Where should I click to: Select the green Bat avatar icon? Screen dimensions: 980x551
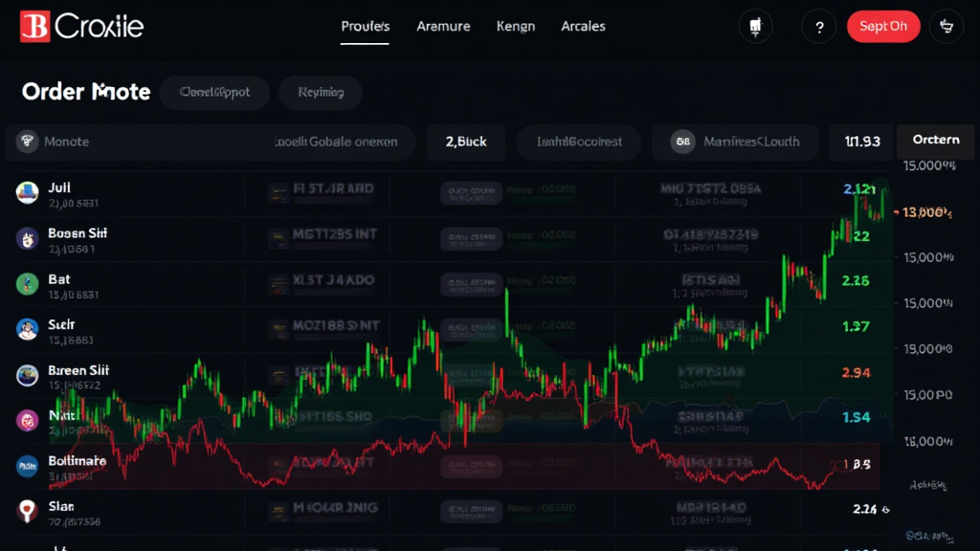(26, 284)
